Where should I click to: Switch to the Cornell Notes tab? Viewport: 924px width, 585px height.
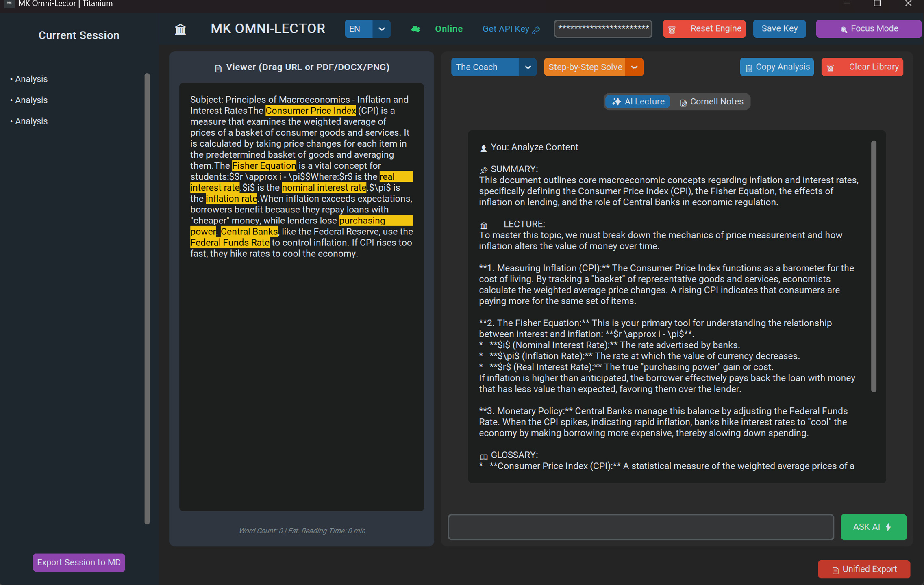pos(711,102)
